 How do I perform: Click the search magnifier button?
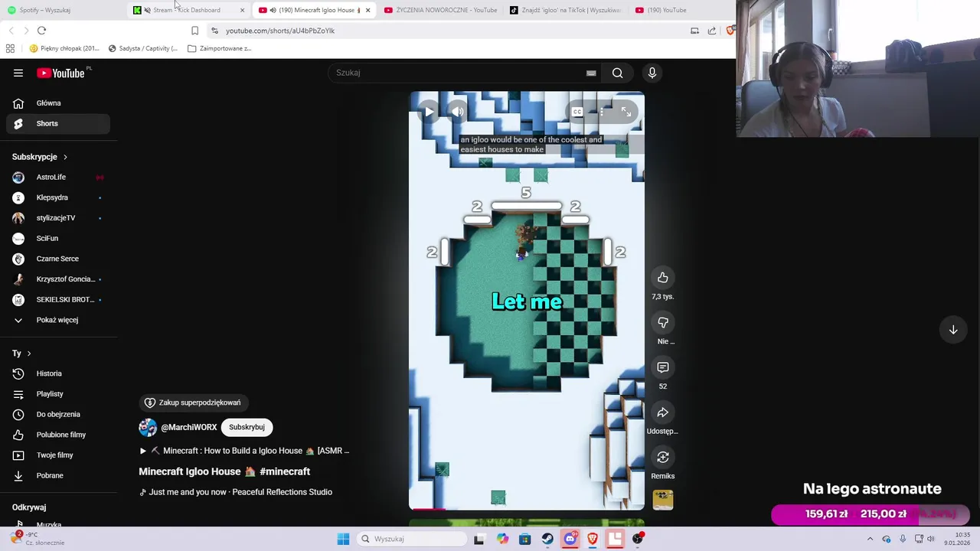[617, 73]
